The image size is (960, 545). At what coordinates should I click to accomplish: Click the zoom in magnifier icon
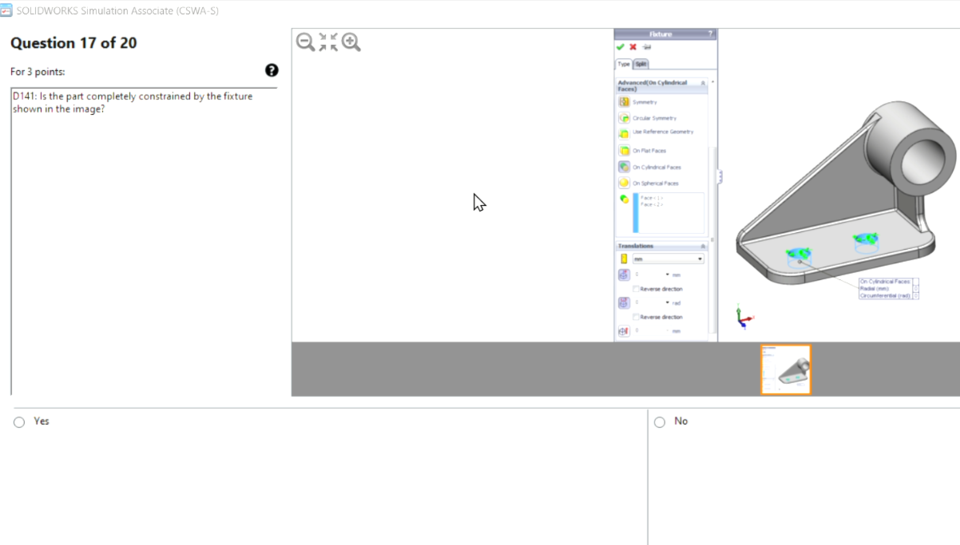click(x=351, y=42)
